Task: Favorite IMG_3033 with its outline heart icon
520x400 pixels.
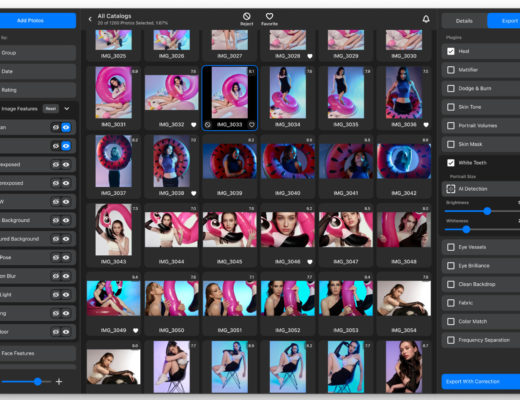Action: (x=252, y=125)
